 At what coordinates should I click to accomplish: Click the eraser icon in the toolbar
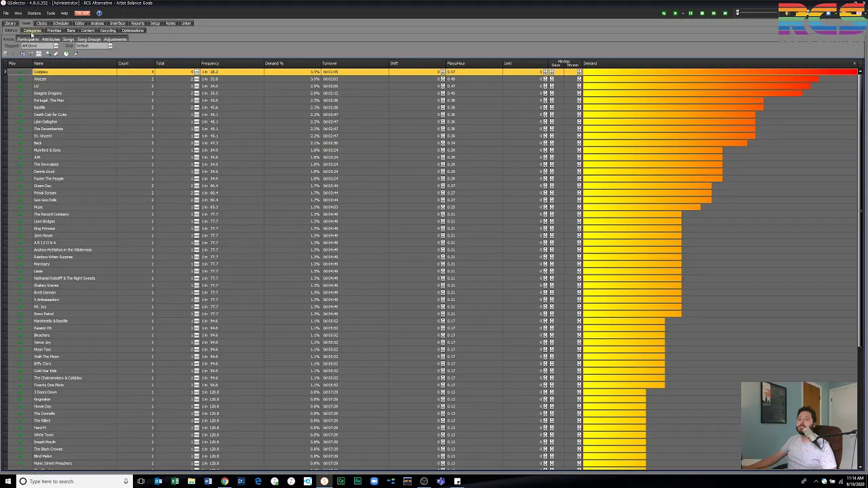(56, 54)
